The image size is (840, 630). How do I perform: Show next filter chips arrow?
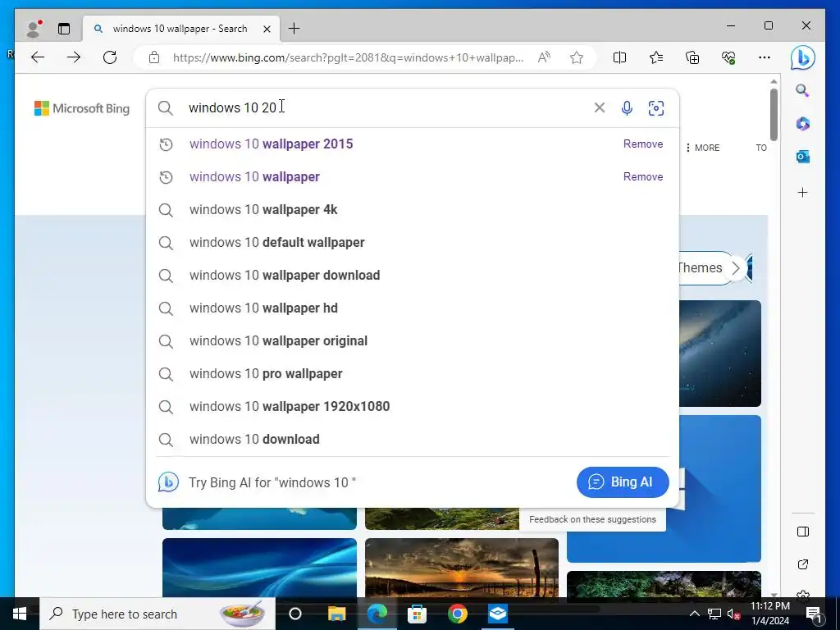[x=736, y=268]
